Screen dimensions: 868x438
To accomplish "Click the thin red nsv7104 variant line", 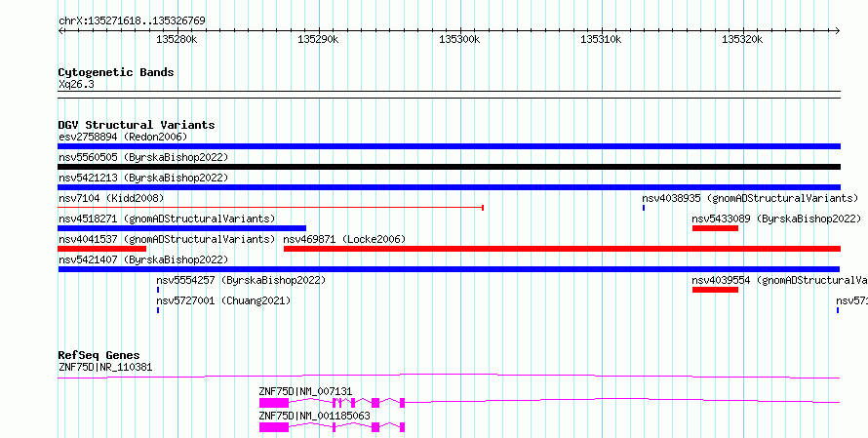I will tap(271, 208).
